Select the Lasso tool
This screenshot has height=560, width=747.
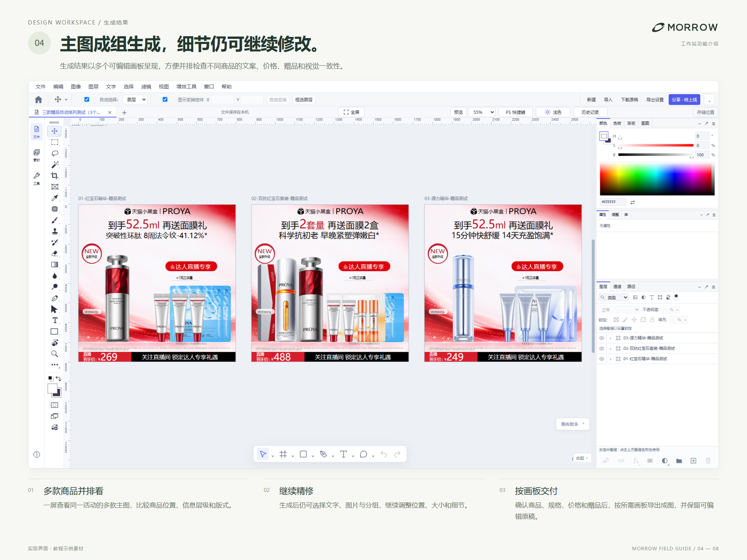pos(54,153)
